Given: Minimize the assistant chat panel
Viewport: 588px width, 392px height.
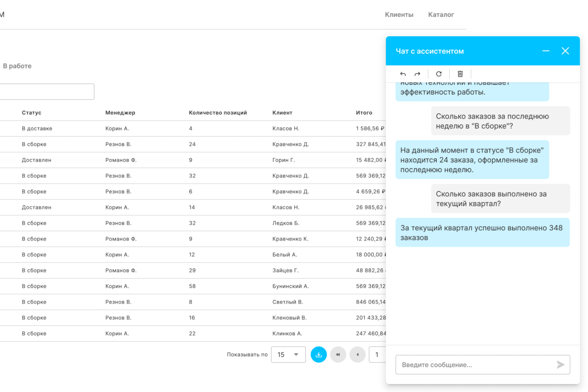Looking at the screenshot, I should (546, 51).
